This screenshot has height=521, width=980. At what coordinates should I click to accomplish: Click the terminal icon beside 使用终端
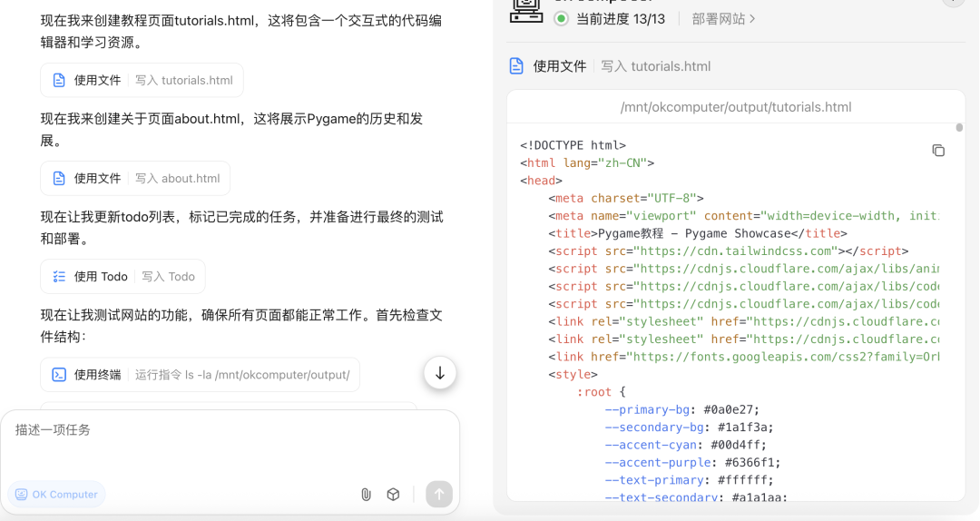[59, 375]
